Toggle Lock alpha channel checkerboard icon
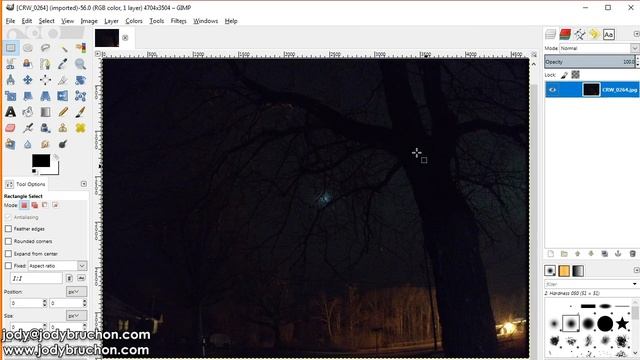Image resolution: width=640 pixels, height=360 pixels. (576, 74)
